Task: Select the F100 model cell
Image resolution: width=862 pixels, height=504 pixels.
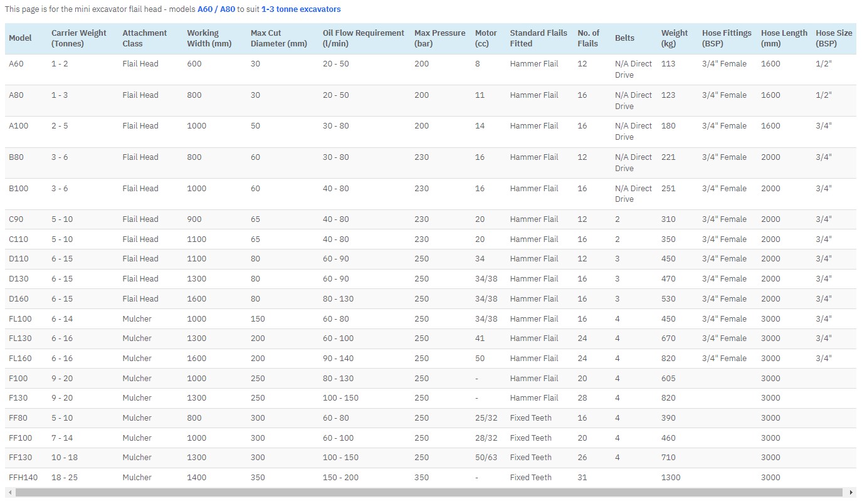Action: tap(18, 379)
